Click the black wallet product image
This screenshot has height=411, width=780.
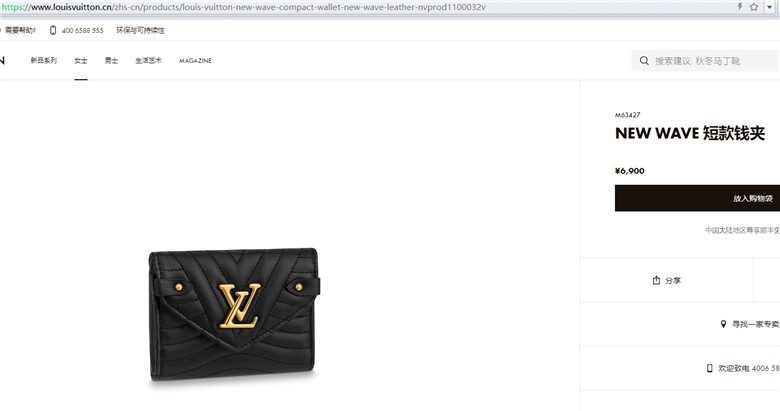tap(234, 314)
